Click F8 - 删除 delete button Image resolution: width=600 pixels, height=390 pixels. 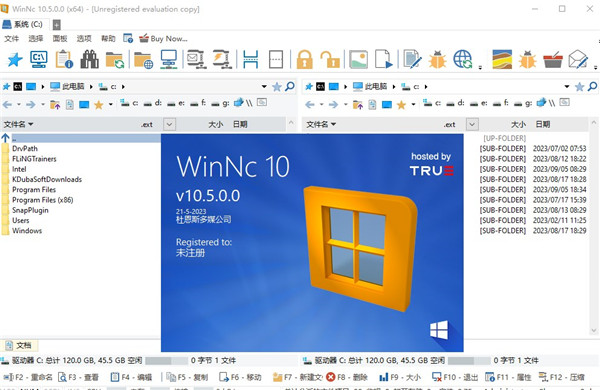pyautogui.click(x=347, y=377)
